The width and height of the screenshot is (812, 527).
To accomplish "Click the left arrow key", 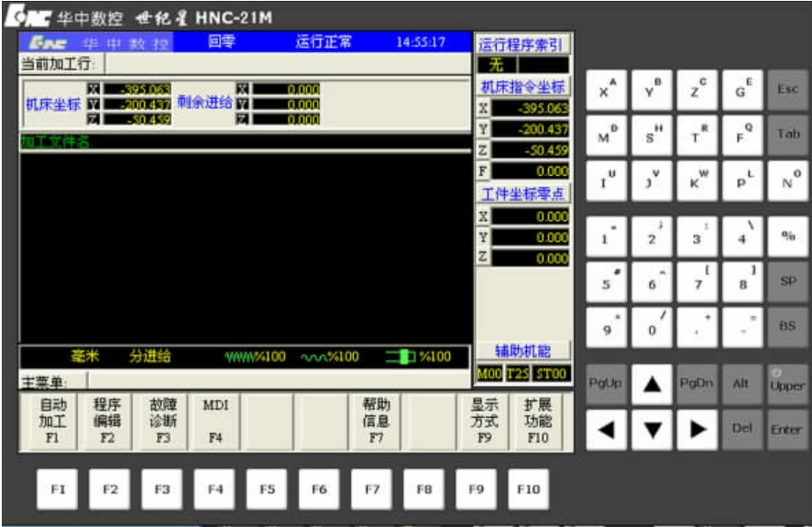I will 607,430.
